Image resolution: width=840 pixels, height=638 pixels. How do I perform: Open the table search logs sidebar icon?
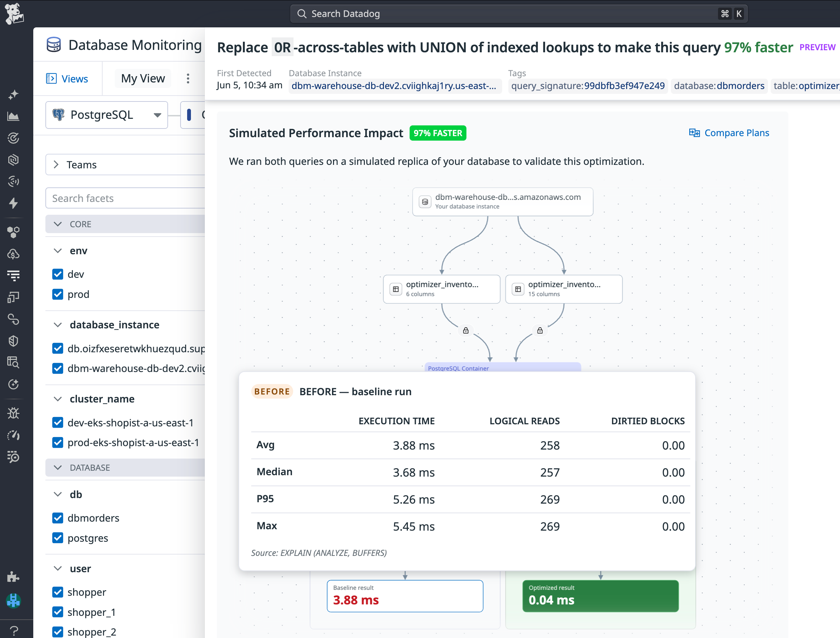coord(14,363)
